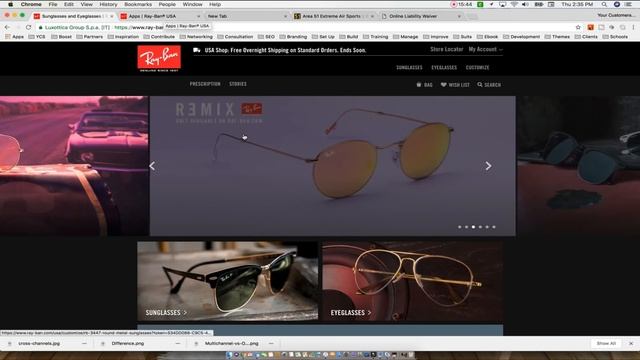The image size is (640, 360).
Task: Open the Apple menu
Action: coord(11,4)
